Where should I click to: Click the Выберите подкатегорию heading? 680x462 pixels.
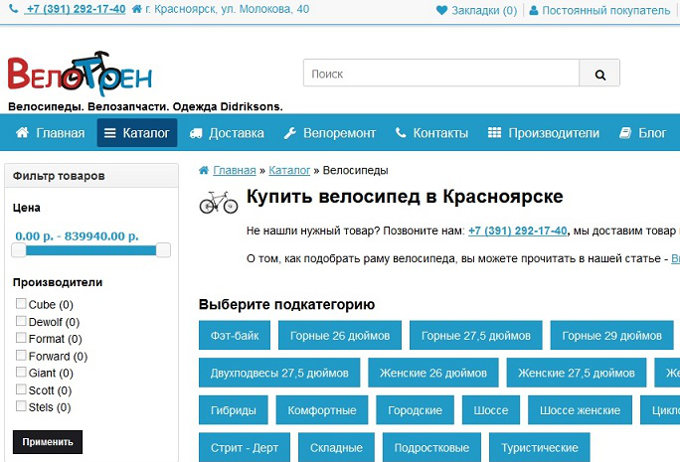287,305
